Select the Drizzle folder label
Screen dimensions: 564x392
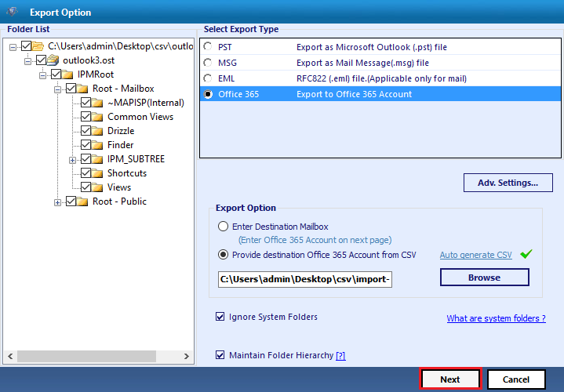pos(121,131)
